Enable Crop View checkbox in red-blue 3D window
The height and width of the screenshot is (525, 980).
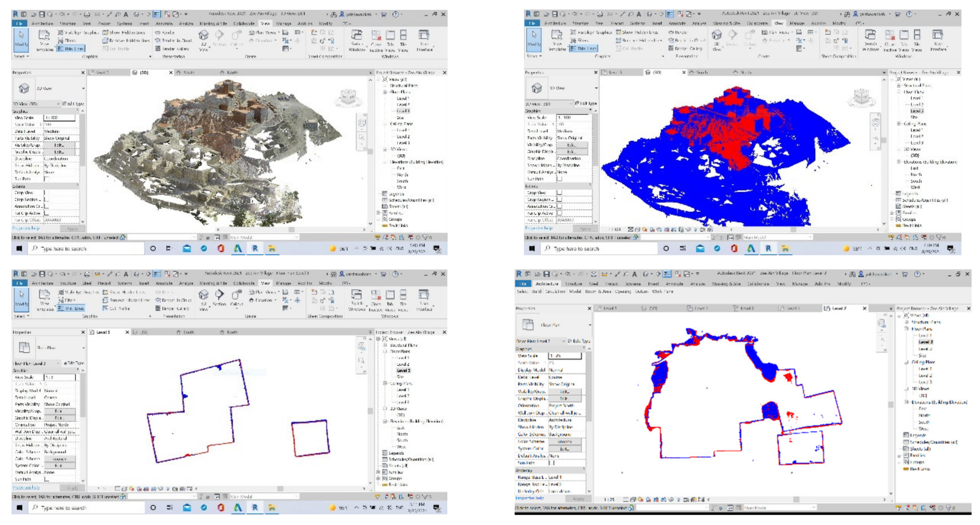[x=559, y=192]
